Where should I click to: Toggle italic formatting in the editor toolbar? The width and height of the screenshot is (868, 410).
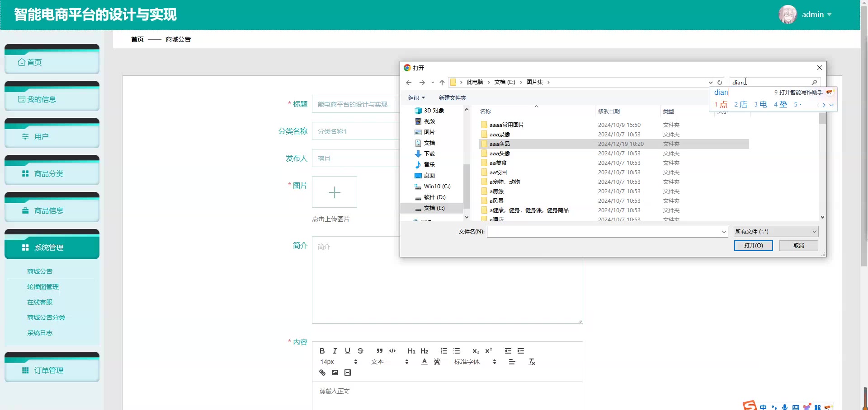click(335, 351)
